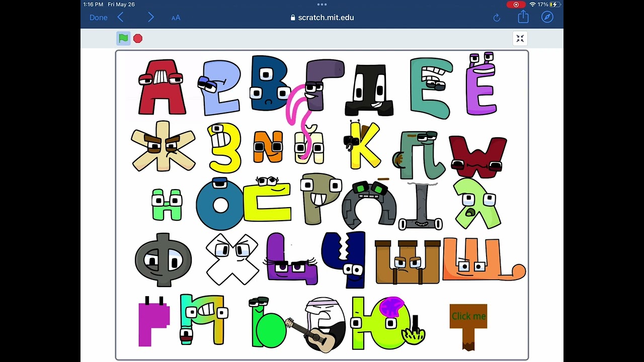
Task: Tap the red screen recording indicator
Action: point(516,5)
